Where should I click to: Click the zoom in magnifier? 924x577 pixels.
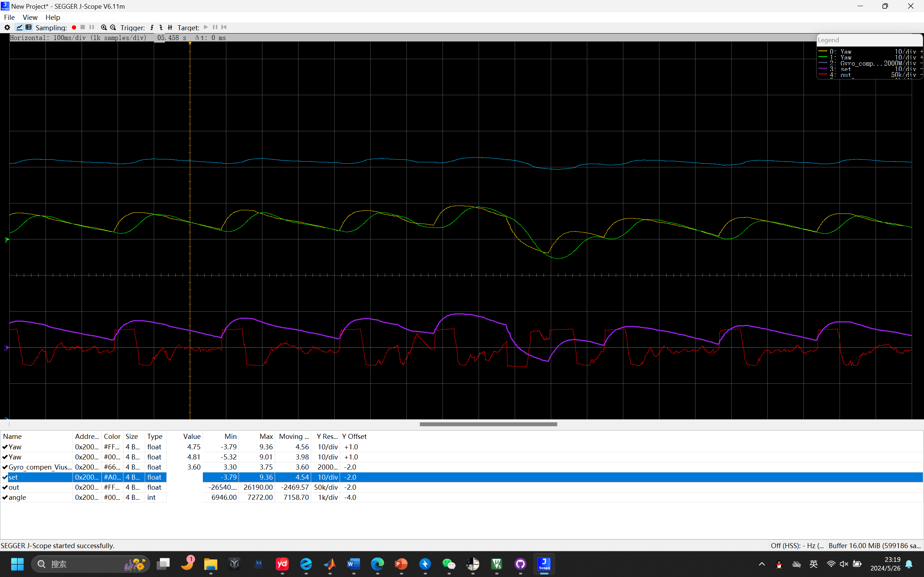click(104, 27)
